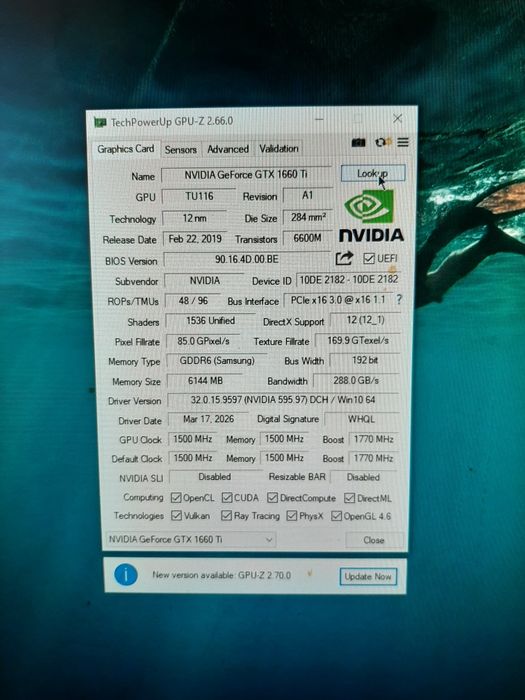The image size is (525, 700).
Task: Open the Validation tab
Action: click(279, 149)
